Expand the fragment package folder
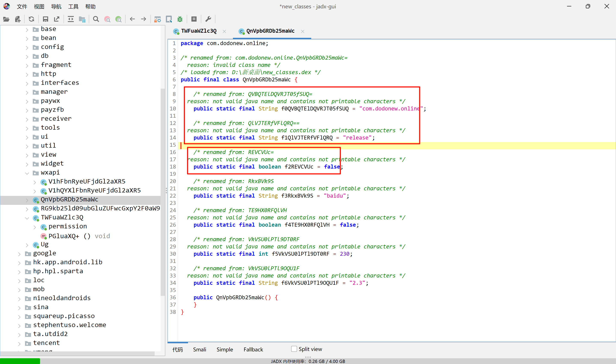The width and height of the screenshot is (616, 364). point(27,65)
